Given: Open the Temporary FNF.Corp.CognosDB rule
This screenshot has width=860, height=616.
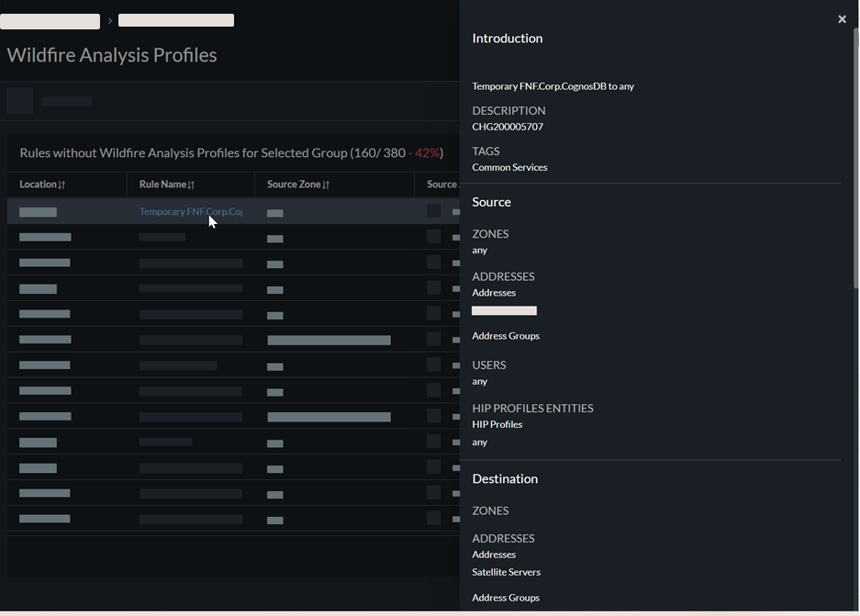Looking at the screenshot, I should click(190, 211).
